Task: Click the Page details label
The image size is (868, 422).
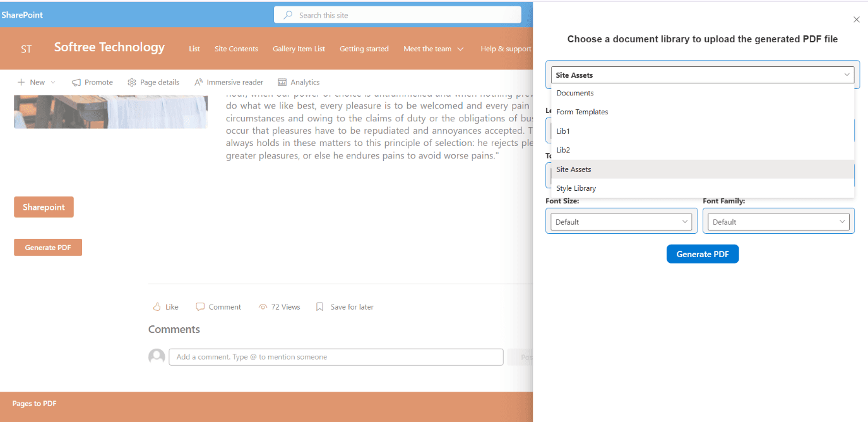Action: click(x=160, y=82)
